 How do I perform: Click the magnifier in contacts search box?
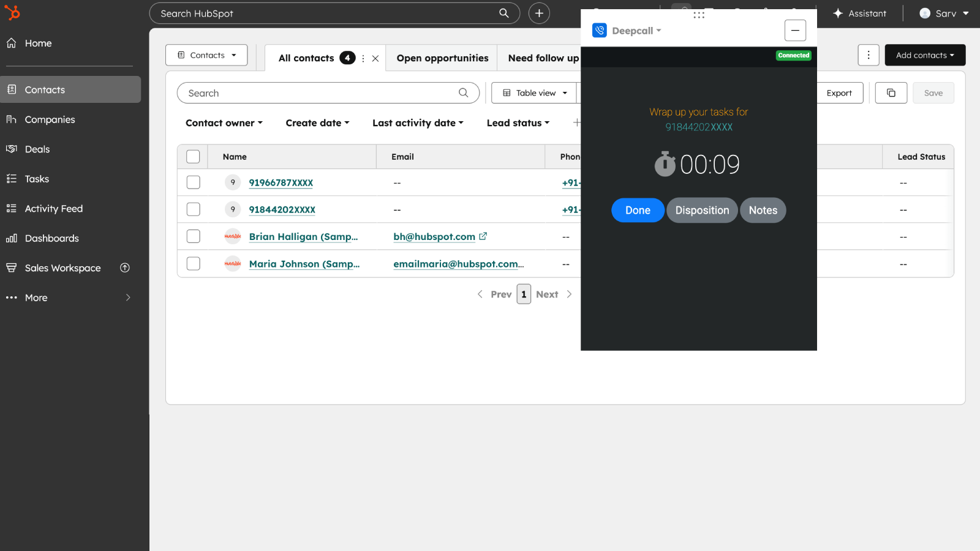464,92
